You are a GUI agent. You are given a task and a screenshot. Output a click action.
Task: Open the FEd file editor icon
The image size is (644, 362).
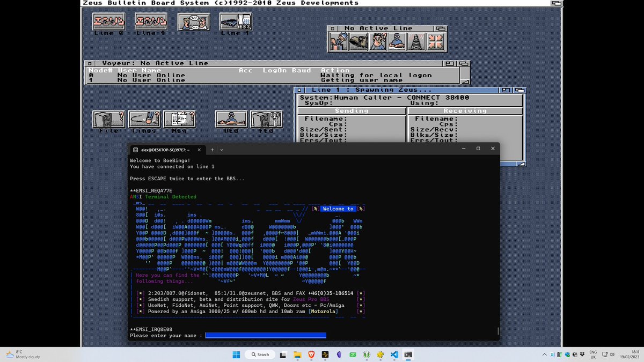pyautogui.click(x=266, y=119)
